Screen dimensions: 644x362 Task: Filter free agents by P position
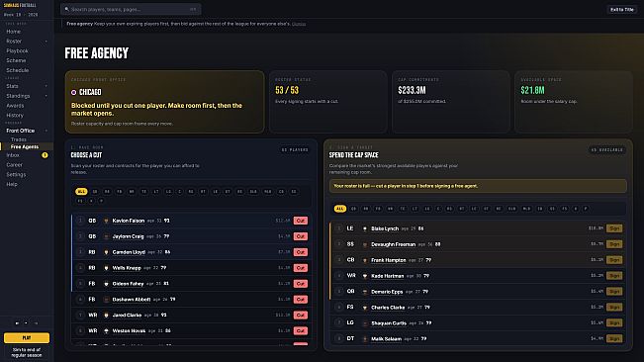(586, 209)
